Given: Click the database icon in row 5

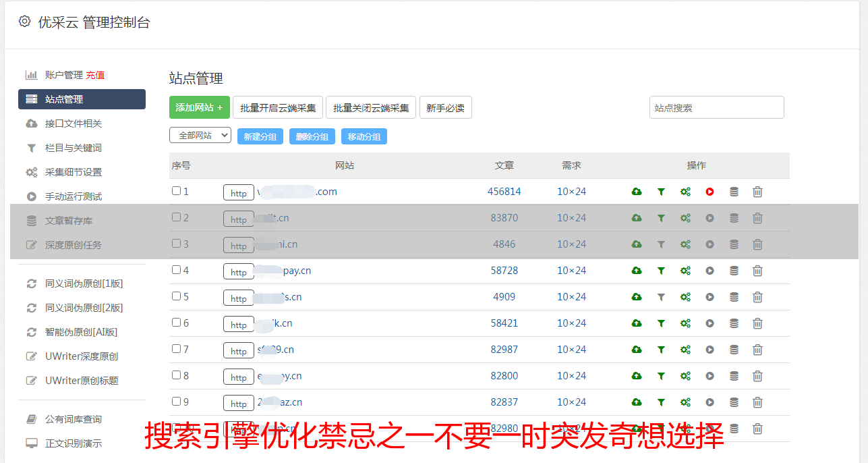Looking at the screenshot, I should coord(734,297).
